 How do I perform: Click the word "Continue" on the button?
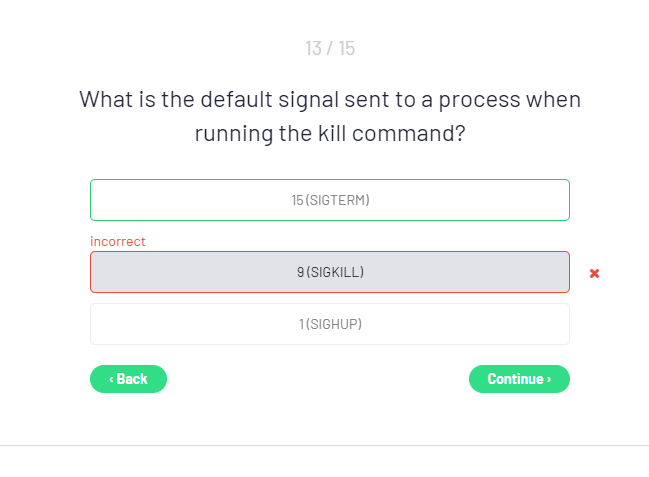pyautogui.click(x=515, y=379)
